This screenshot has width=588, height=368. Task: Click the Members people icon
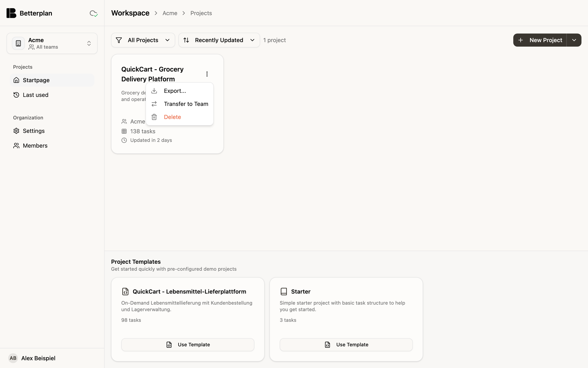point(16,146)
